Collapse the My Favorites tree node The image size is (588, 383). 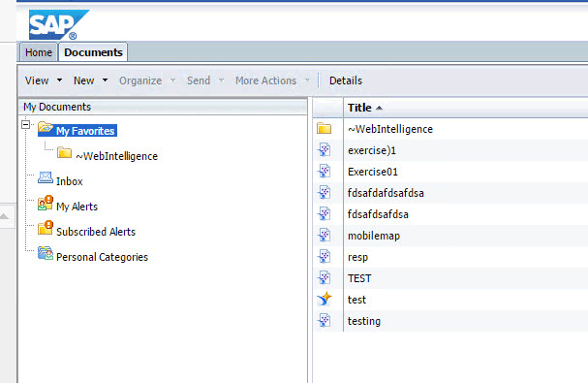25,124
